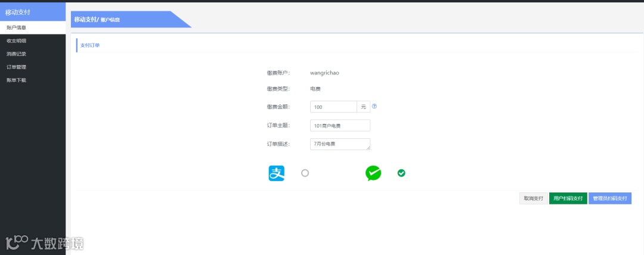Open 账单下载 in the sidebar
Viewport: 644px width, 255px height.
[x=33, y=80]
